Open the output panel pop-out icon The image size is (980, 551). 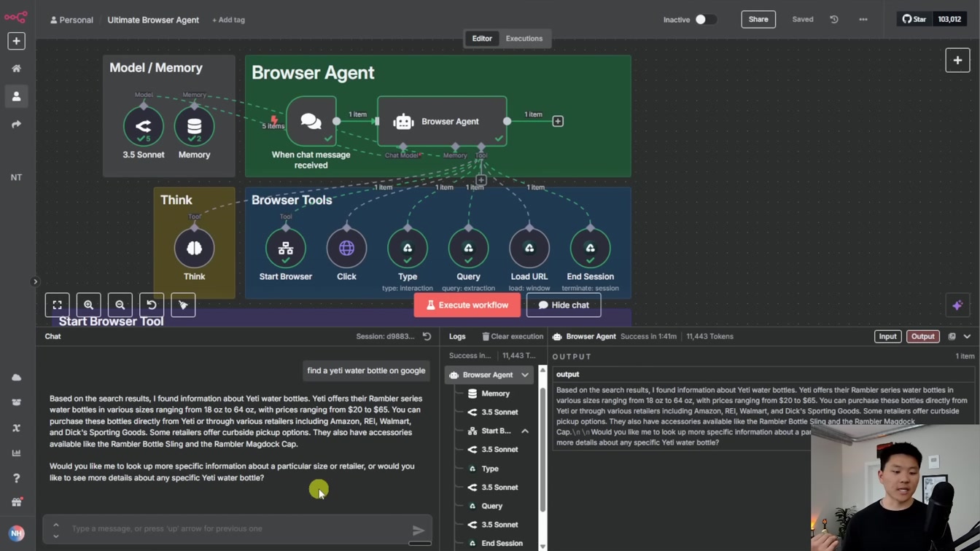[952, 337]
